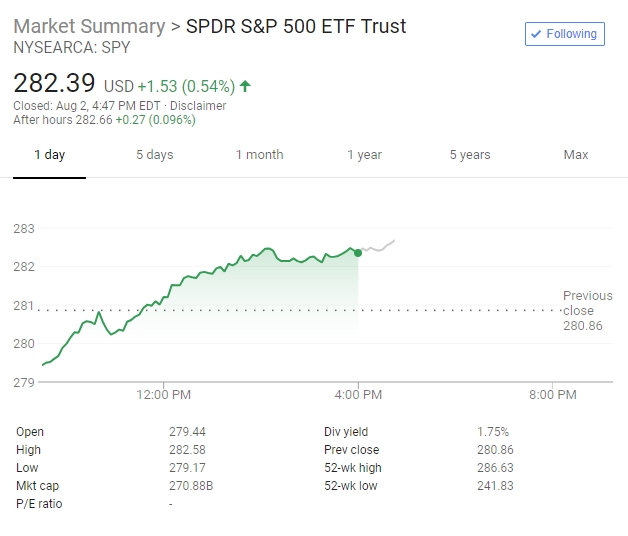Click the green dot at market close
This screenshot has width=628, height=536.
tap(358, 252)
